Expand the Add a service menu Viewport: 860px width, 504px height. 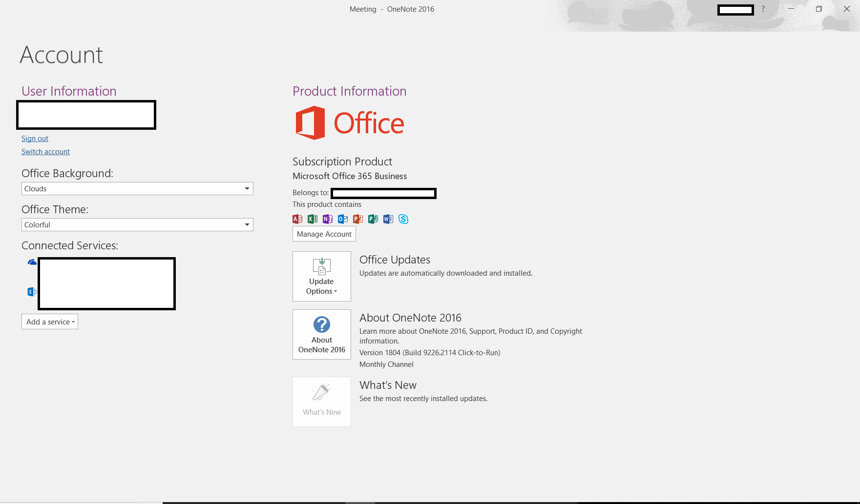tap(50, 322)
